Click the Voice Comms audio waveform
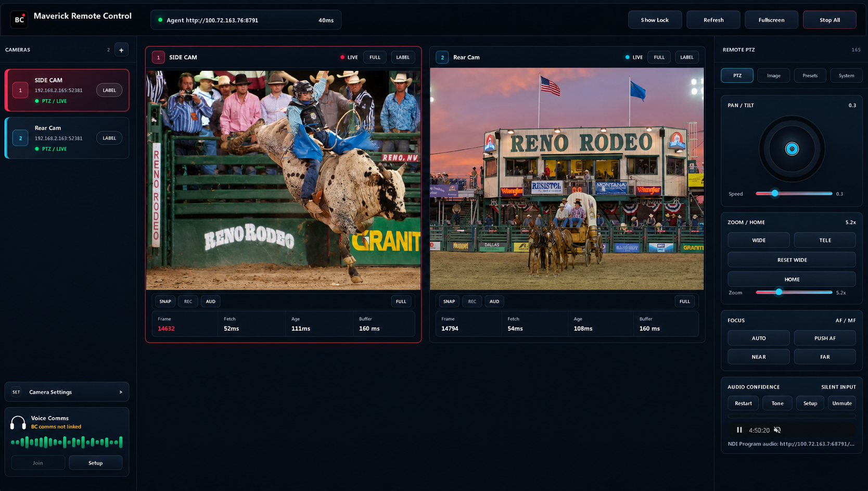This screenshot has width=868, height=491. [x=67, y=442]
